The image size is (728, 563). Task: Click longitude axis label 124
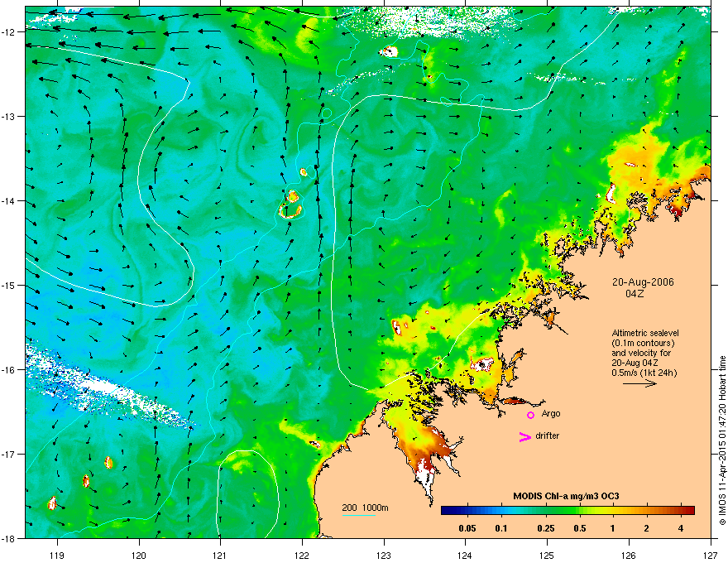[x=465, y=555]
